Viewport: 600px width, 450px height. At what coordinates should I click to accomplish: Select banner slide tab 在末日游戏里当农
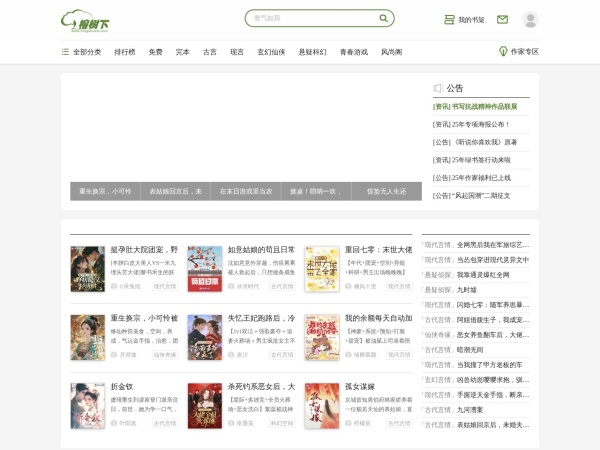click(x=245, y=191)
